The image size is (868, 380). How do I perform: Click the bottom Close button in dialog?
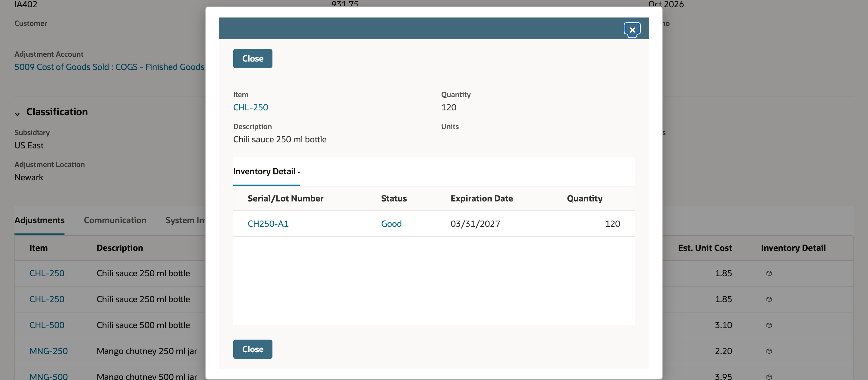pyautogui.click(x=253, y=349)
